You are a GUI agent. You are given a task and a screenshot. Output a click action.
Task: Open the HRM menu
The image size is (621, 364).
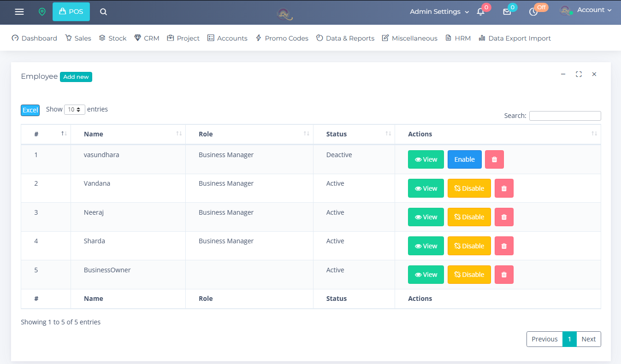pos(458,38)
